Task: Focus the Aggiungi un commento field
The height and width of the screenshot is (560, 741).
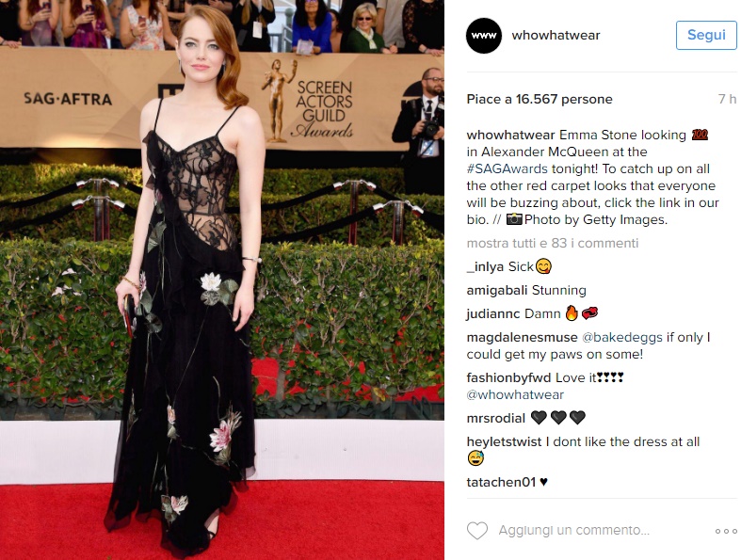Action: click(x=573, y=530)
